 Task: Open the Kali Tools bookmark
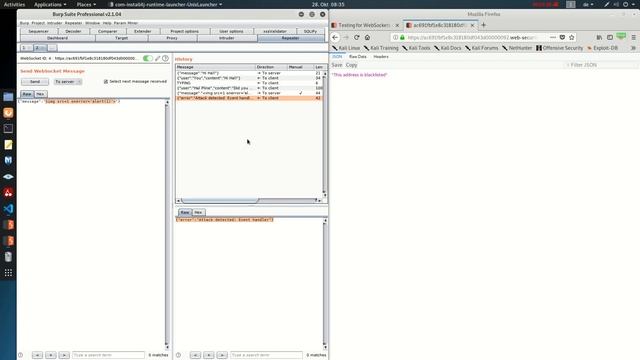[x=416, y=48]
